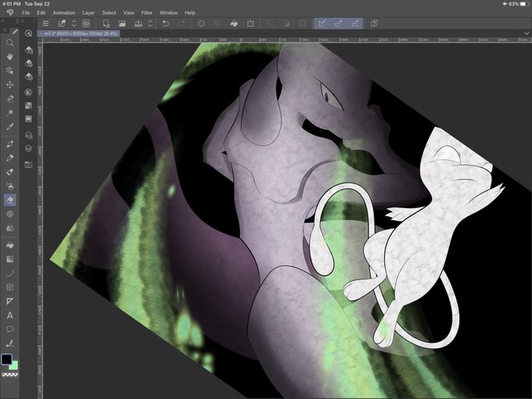
Task: Click the Clip Studio launcher toolbar icon
Action: coord(62,23)
